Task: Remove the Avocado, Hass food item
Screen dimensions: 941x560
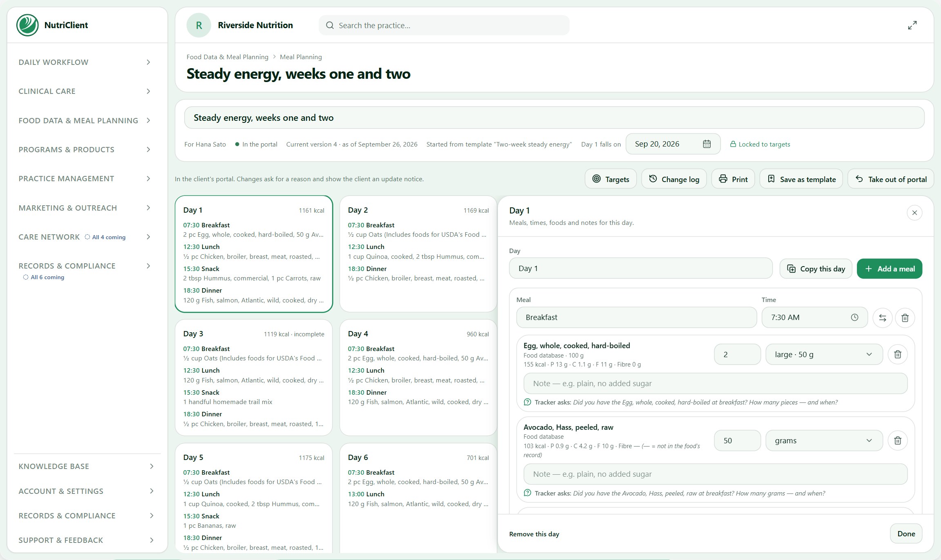Action: click(x=897, y=440)
